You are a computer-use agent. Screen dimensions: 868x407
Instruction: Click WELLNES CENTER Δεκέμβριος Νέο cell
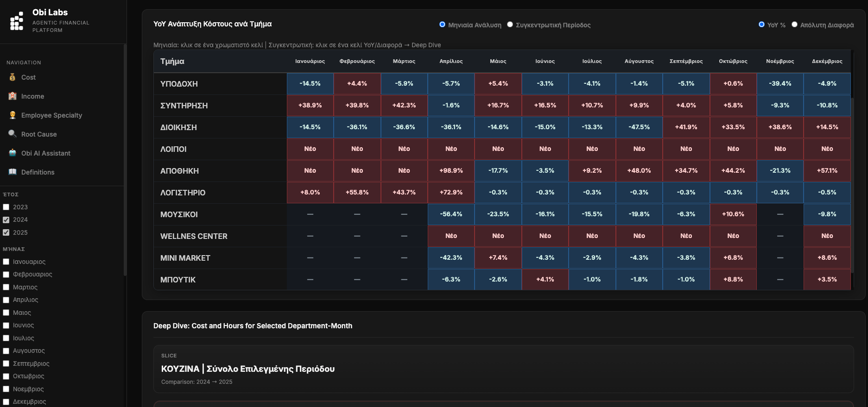tap(827, 236)
